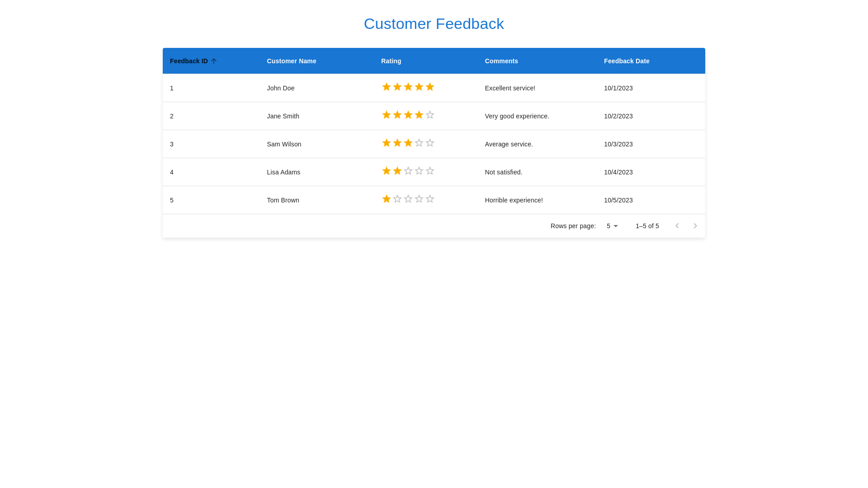Click the Customer Feedback page title
Viewport: 868px width, 488px height.
pyautogui.click(x=434, y=23)
